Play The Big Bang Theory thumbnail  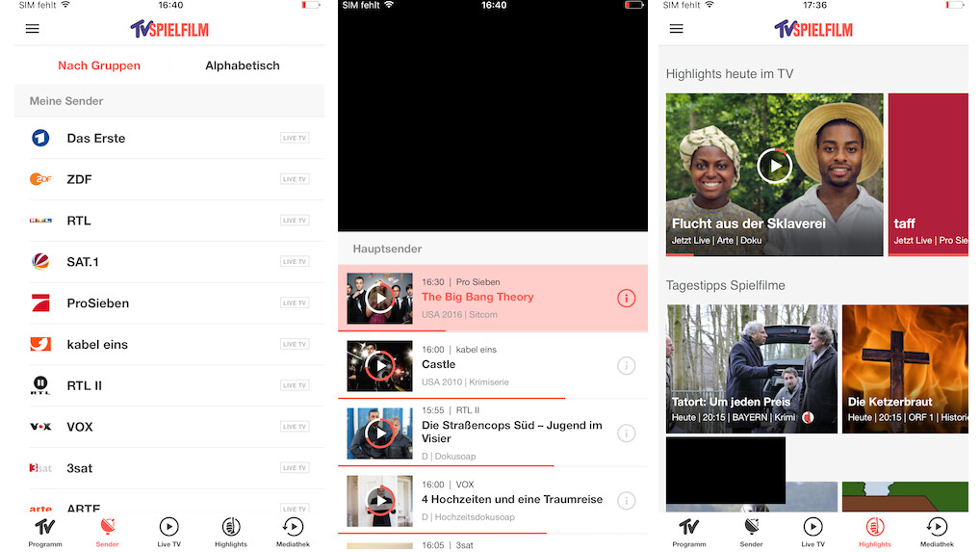pos(380,299)
